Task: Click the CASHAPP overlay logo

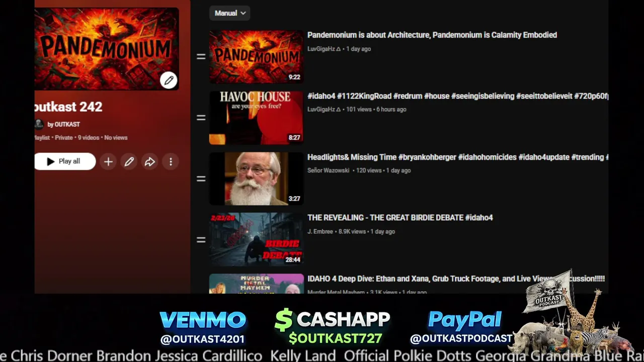Action: 333,320
